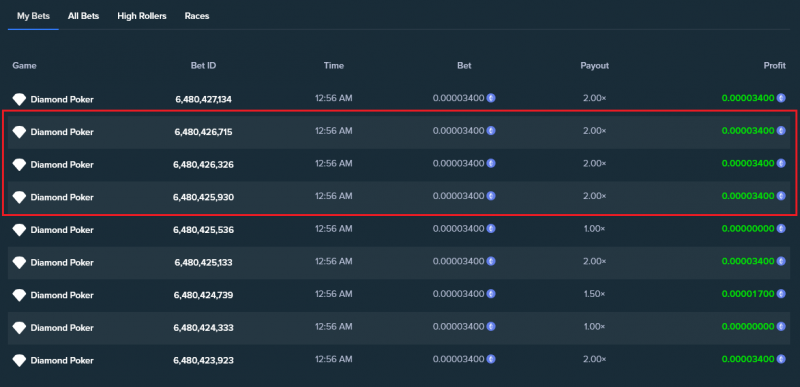Click Profit coin icon in row 6,480,427,134
This screenshot has width=800, height=387.
point(781,98)
